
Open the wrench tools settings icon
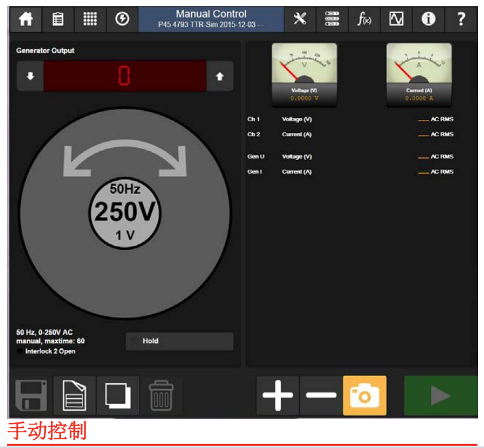click(x=300, y=19)
